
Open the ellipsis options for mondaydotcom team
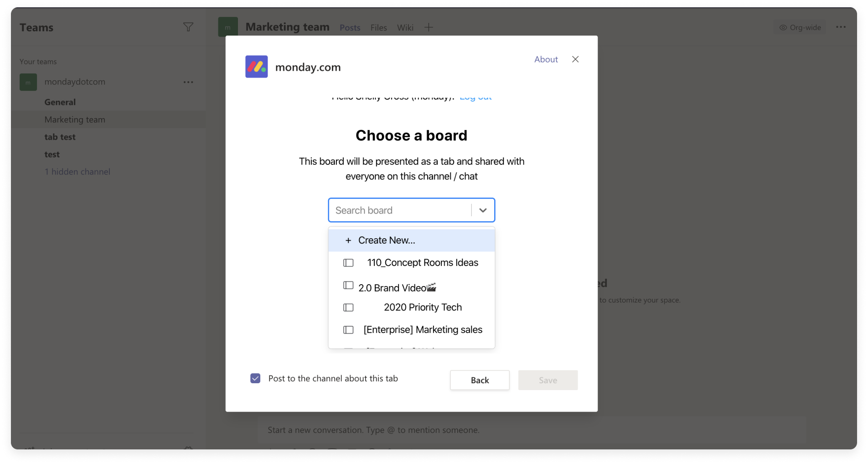tap(188, 82)
